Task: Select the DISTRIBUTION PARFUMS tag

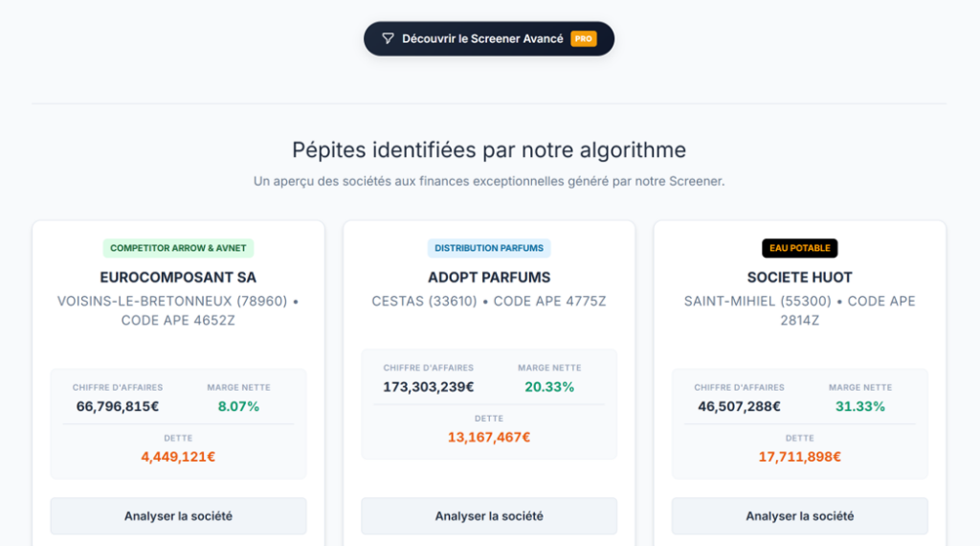Action: (489, 248)
